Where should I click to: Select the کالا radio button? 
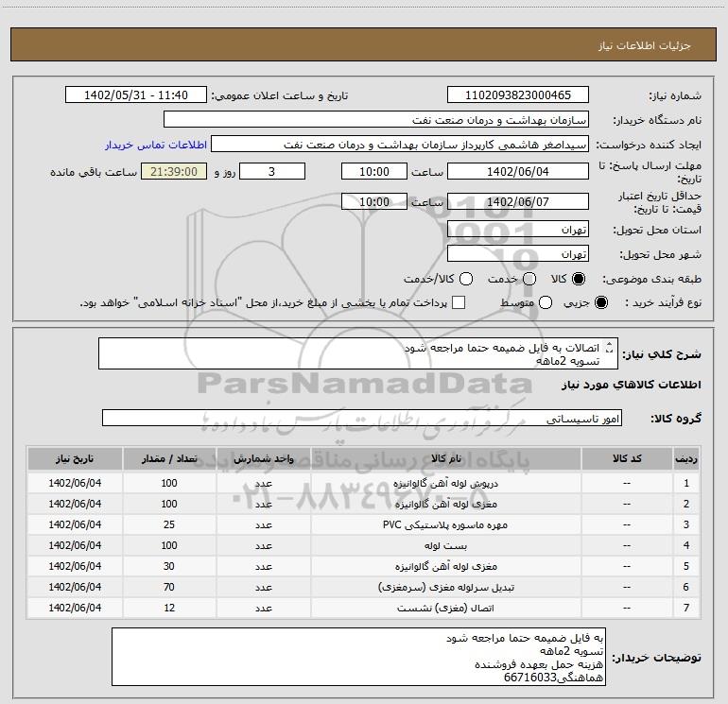pyautogui.click(x=579, y=279)
